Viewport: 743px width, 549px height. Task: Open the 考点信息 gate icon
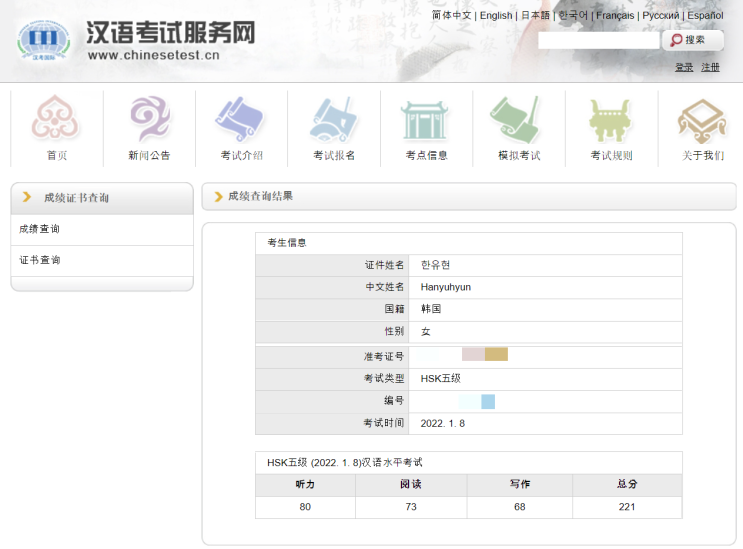(x=425, y=120)
